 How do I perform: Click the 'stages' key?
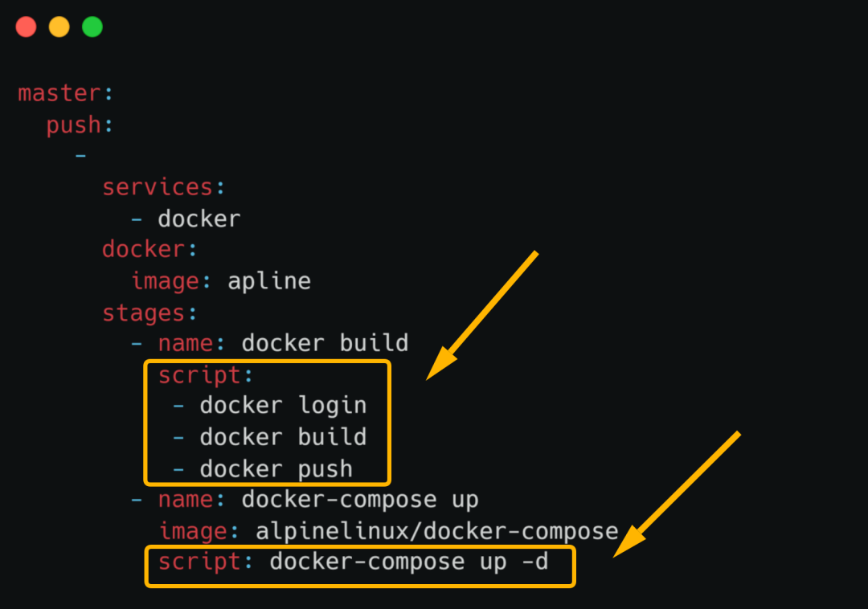(x=143, y=313)
